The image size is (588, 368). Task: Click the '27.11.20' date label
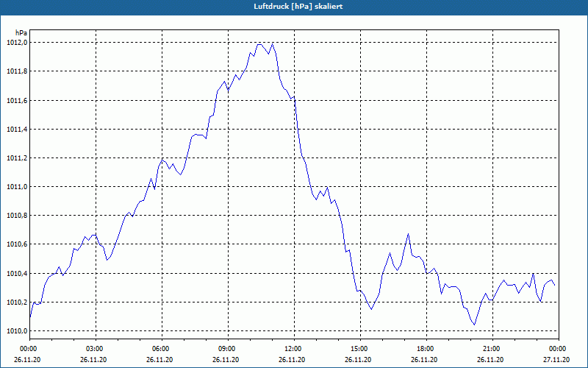coord(556,360)
